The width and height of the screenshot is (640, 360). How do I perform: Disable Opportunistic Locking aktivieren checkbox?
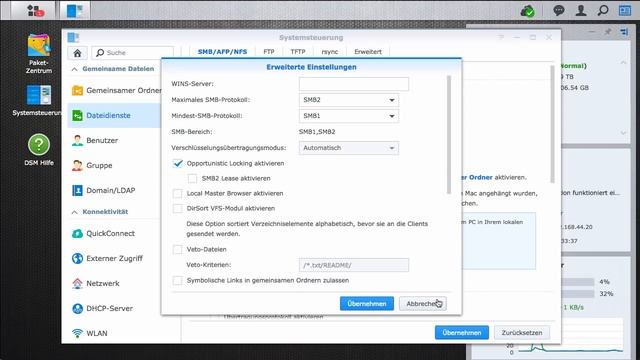(178, 163)
